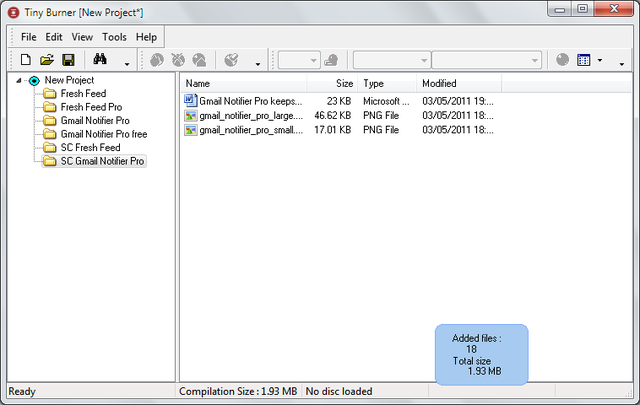Open the view mode dropdown arrow
This screenshot has height=405, width=640.
(x=600, y=60)
